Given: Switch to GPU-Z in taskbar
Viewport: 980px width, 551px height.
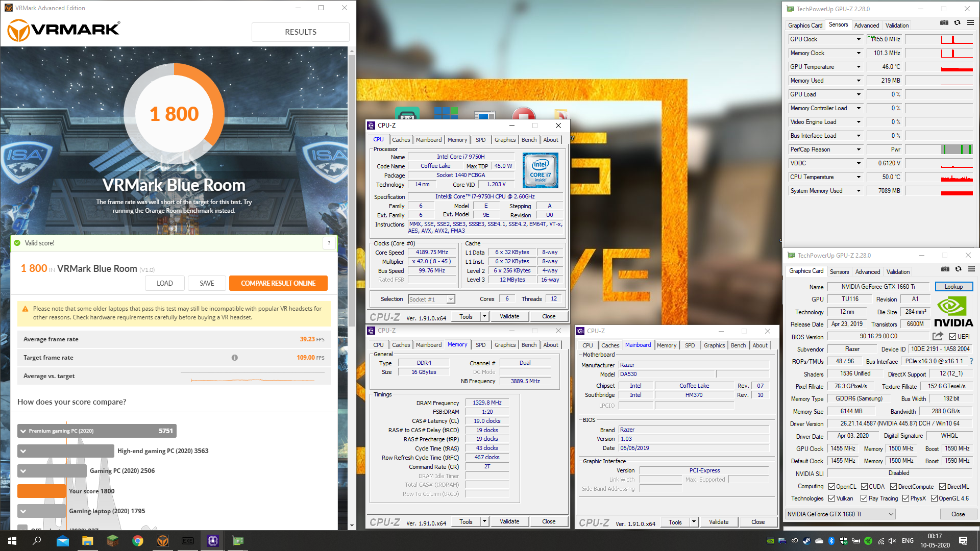Looking at the screenshot, I should click(x=238, y=541).
